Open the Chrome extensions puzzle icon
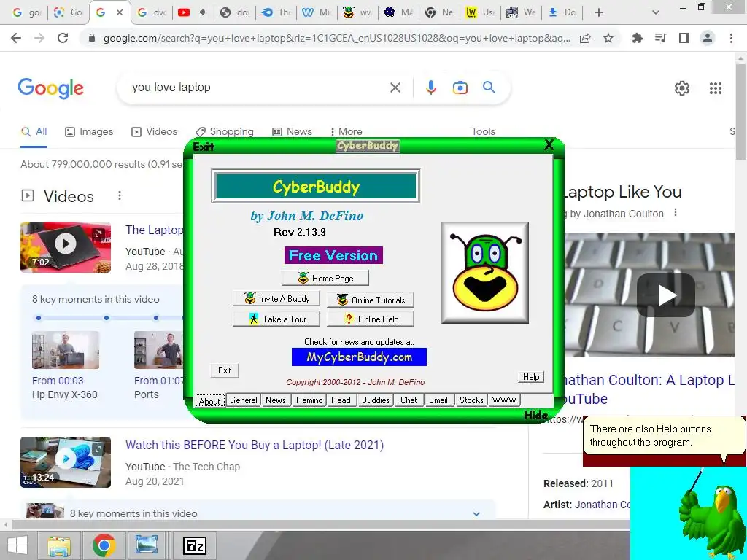 coord(637,38)
